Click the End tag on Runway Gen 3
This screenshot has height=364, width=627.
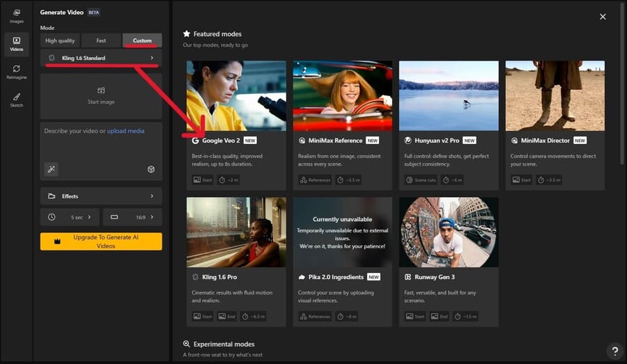[x=439, y=317]
